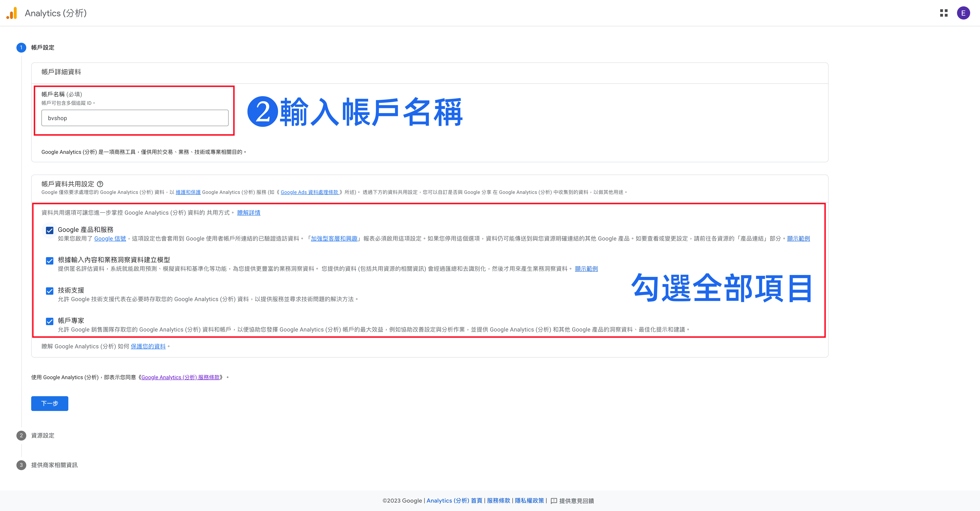
Task: Click the account avatar with letter E
Action: [964, 13]
